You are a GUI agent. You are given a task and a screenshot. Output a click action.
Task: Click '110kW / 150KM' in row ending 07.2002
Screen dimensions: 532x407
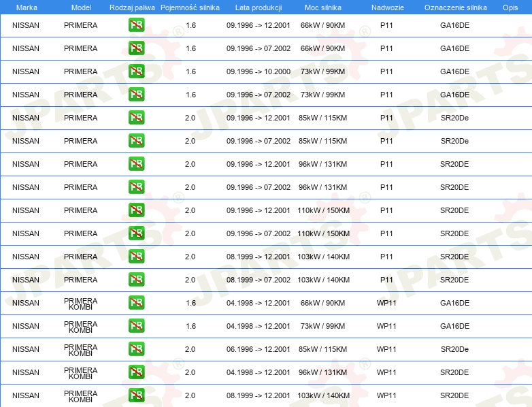click(324, 233)
